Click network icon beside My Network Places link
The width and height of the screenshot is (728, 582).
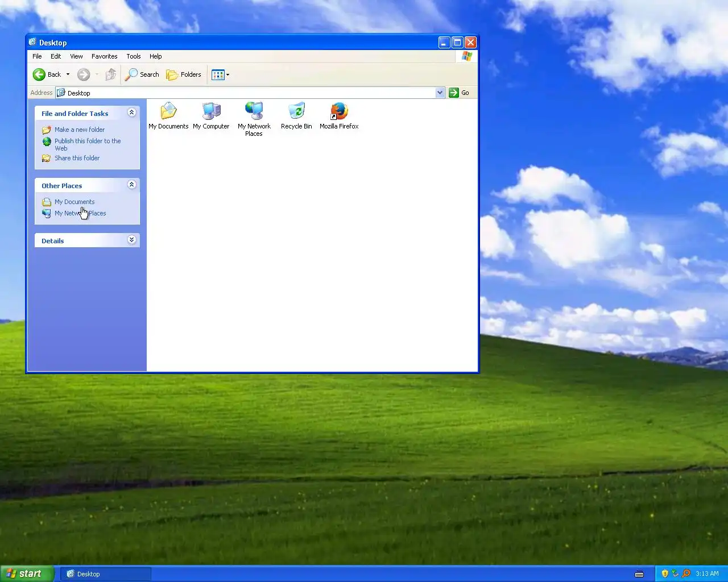click(x=47, y=213)
